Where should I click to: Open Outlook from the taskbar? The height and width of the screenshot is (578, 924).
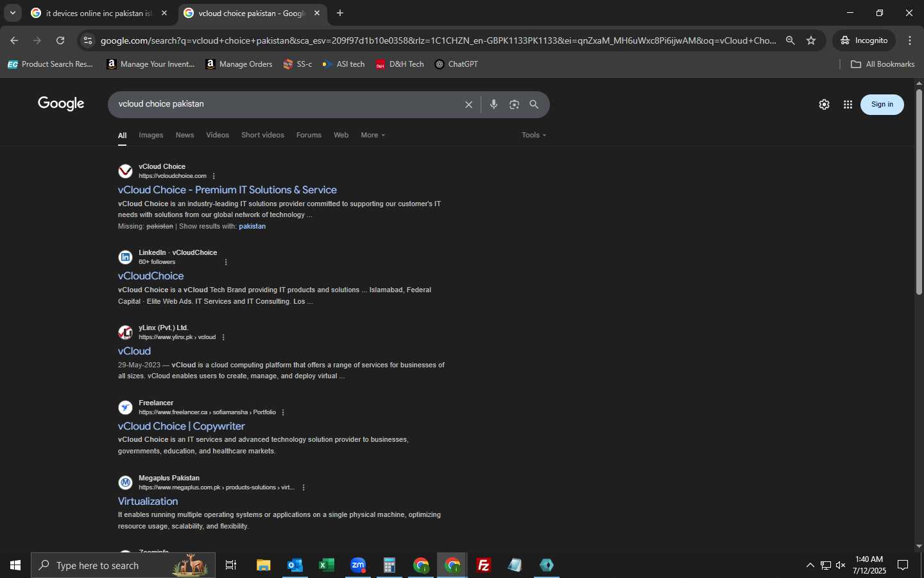point(295,565)
